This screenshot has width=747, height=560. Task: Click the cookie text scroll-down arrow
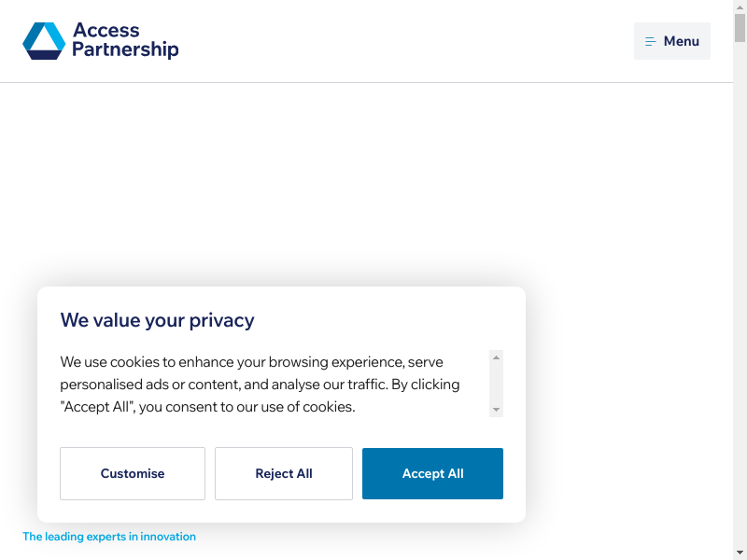(497, 410)
